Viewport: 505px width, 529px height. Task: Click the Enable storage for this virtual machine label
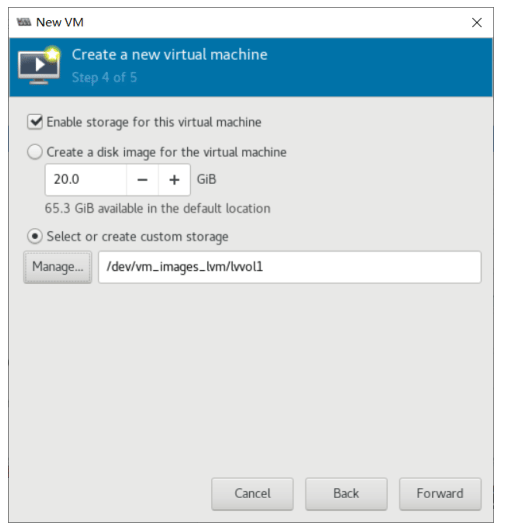tap(154, 122)
